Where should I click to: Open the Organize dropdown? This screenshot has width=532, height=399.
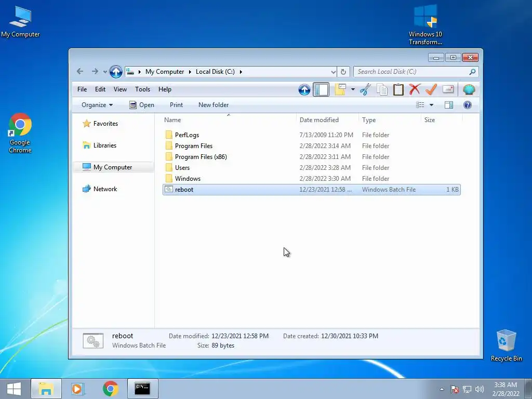[97, 105]
